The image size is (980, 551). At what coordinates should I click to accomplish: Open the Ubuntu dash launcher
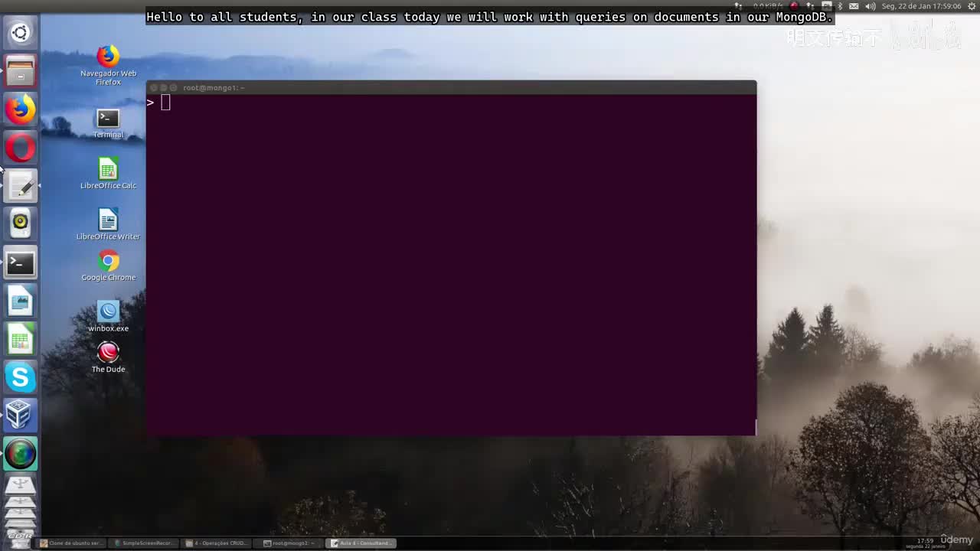coord(20,33)
